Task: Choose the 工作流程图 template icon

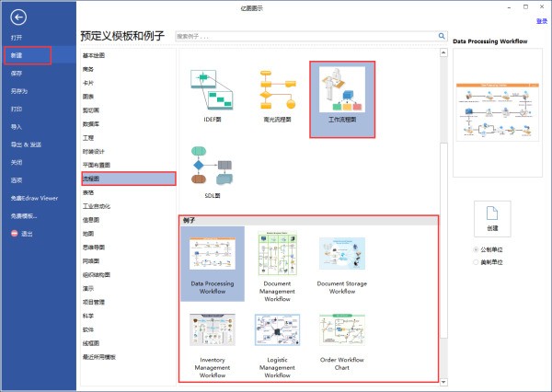Action: click(x=341, y=90)
